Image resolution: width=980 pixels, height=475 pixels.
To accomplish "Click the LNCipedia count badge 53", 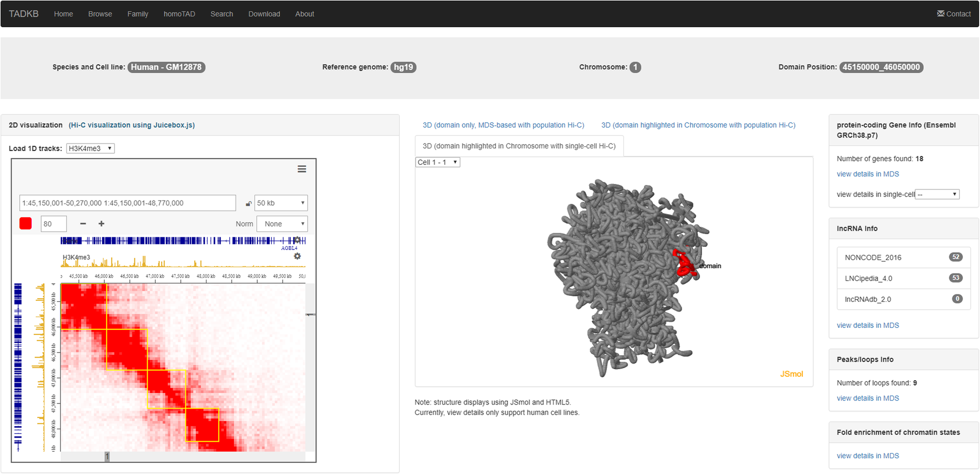I will point(956,278).
